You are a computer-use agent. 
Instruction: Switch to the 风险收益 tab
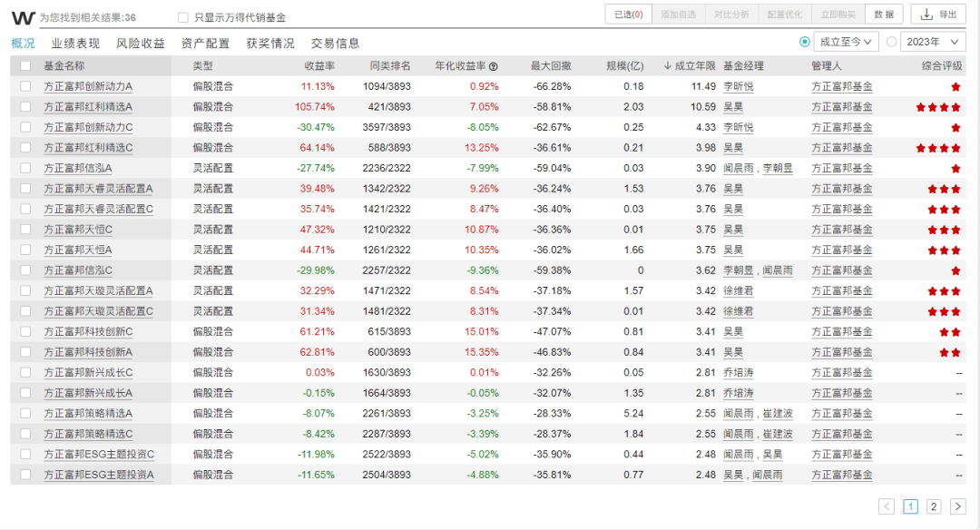pyautogui.click(x=141, y=44)
